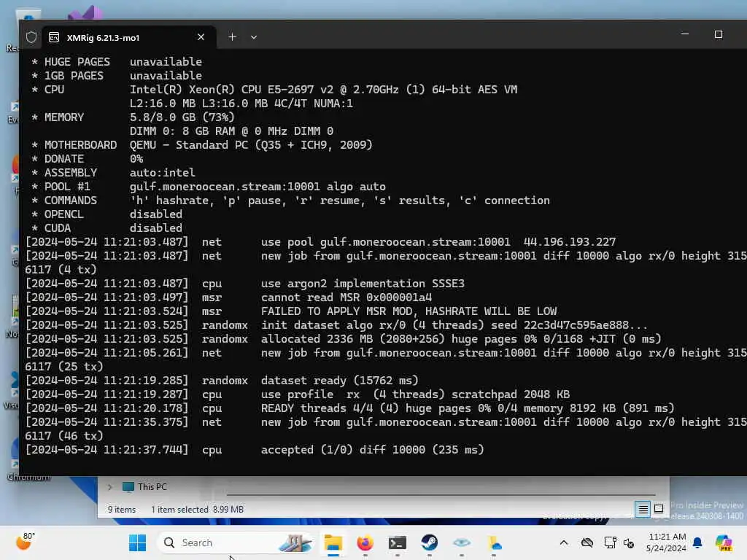Click 'READY threads 4/4' line
This screenshot has width=747, height=560.
pyautogui.click(x=350, y=408)
